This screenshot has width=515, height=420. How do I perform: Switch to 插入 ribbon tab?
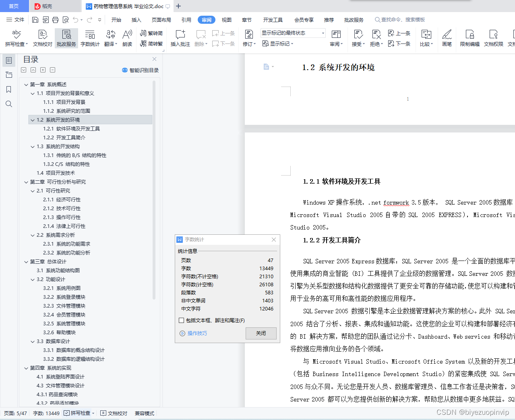[x=137, y=20]
